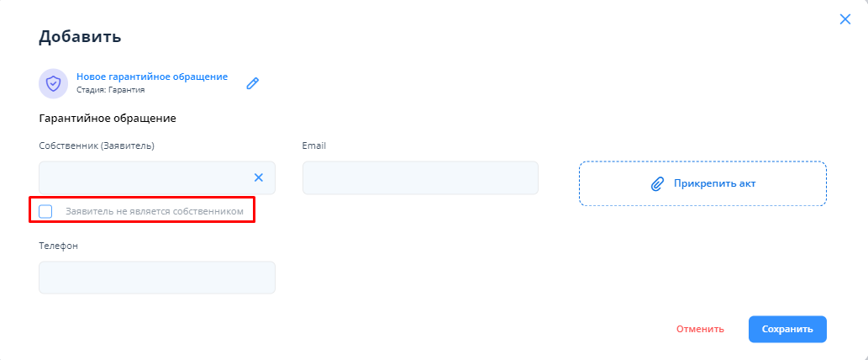The height and width of the screenshot is (360, 868).
Task: Tick the Заявитель не является собственником checkbox
Action: (x=46, y=211)
